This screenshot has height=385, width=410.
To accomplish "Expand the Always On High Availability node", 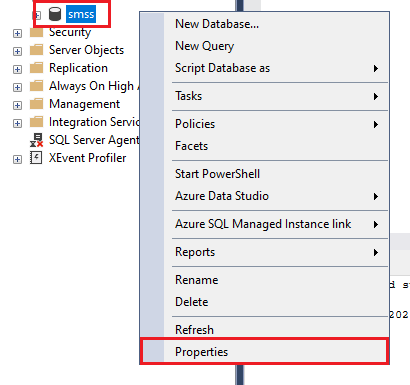I will (17, 87).
